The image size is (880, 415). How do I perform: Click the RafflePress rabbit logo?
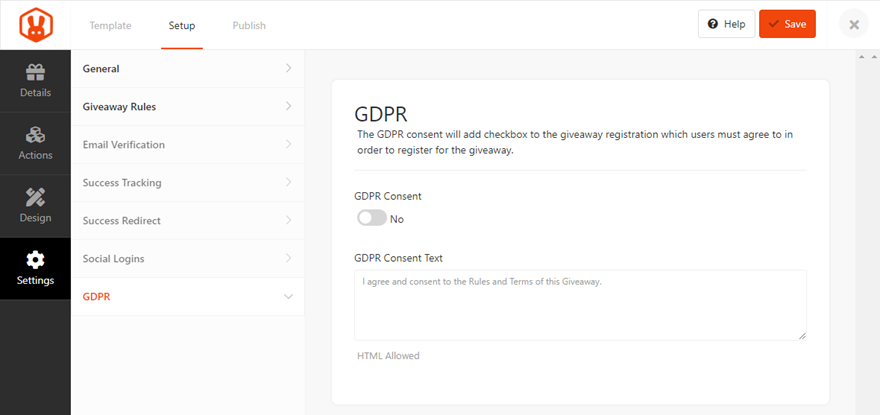(x=35, y=24)
